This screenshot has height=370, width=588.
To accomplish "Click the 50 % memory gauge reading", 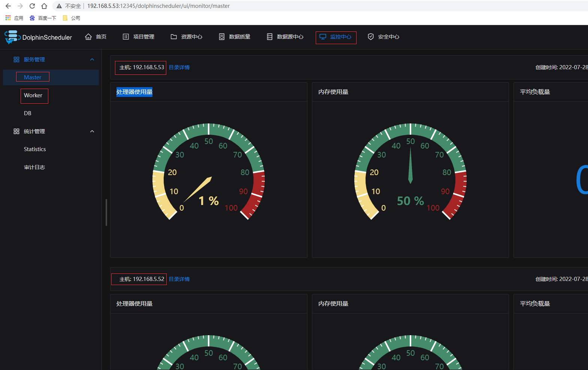I will [410, 201].
